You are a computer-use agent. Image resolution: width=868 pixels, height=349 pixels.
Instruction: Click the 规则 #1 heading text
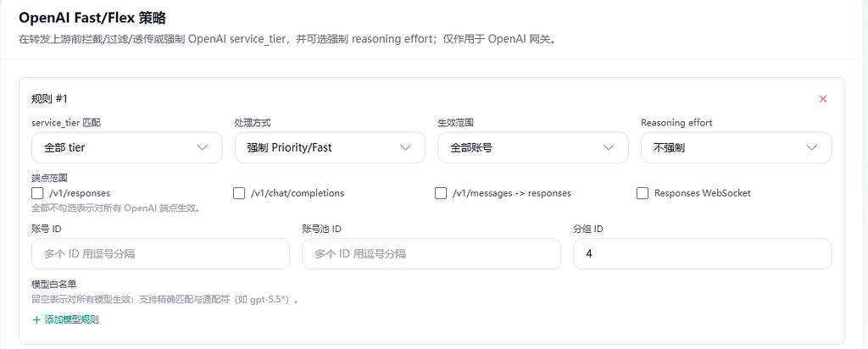(x=49, y=99)
